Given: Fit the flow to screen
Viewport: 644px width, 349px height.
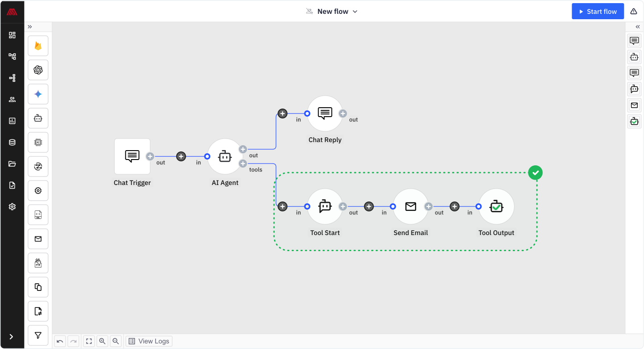Looking at the screenshot, I should tap(89, 341).
